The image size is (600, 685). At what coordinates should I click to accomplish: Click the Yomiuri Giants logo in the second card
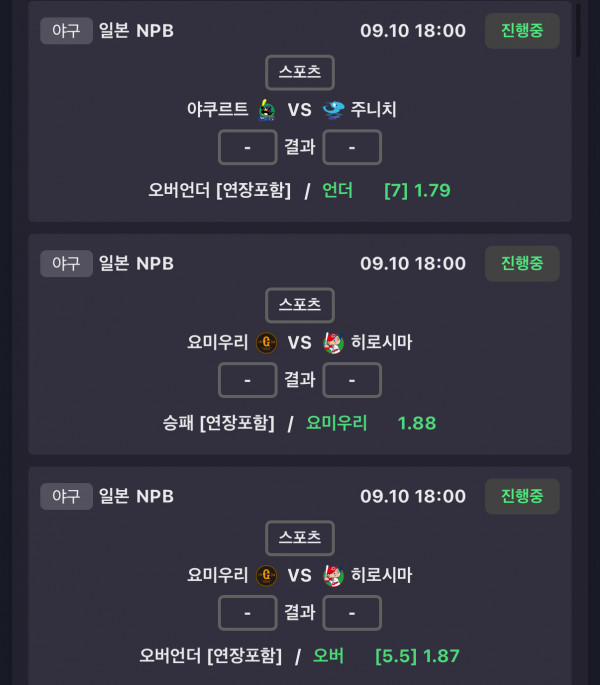(266, 342)
